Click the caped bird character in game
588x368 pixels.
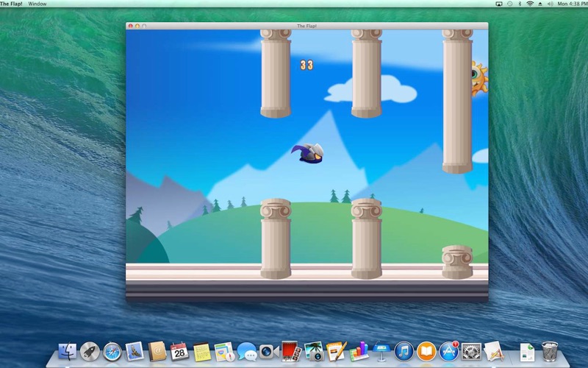(308, 153)
